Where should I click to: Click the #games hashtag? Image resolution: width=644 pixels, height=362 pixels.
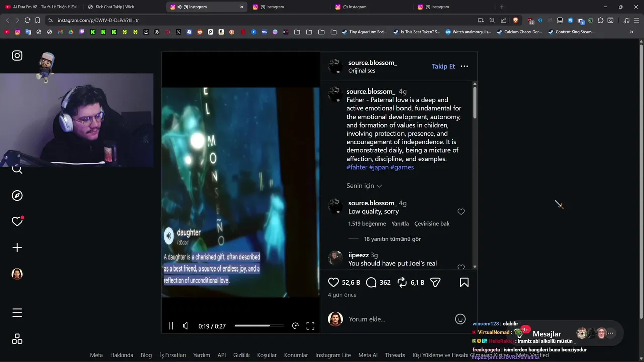[x=402, y=167]
